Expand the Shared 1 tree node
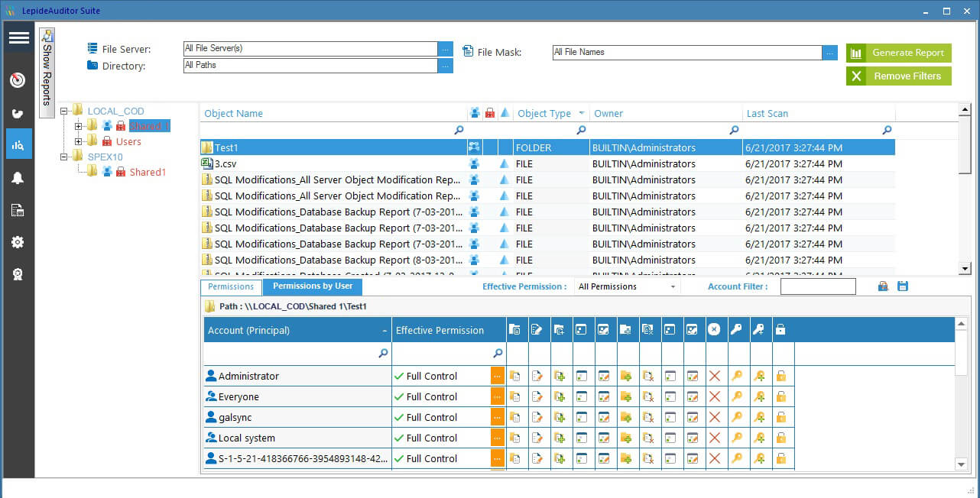Viewport: 980px width, 498px height. pos(78,126)
